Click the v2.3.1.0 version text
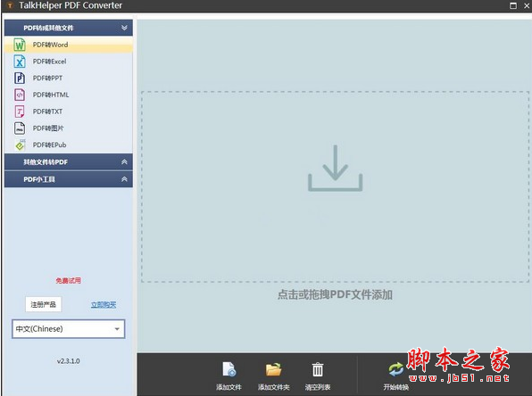 pos(68,361)
